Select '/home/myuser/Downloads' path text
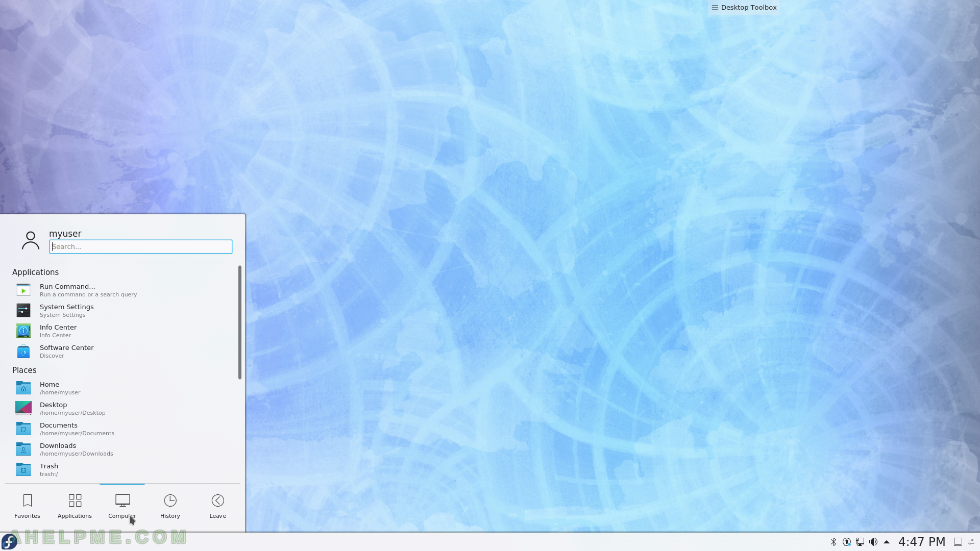Image resolution: width=980 pixels, height=551 pixels. [x=77, y=454]
